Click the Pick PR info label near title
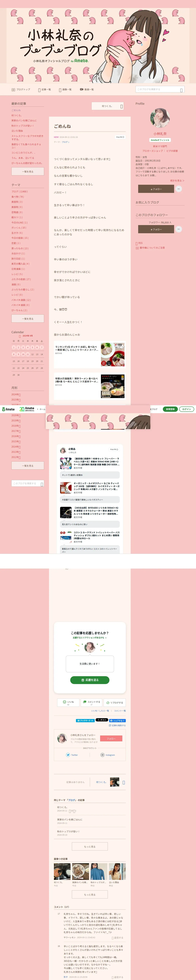 click(x=120, y=137)
